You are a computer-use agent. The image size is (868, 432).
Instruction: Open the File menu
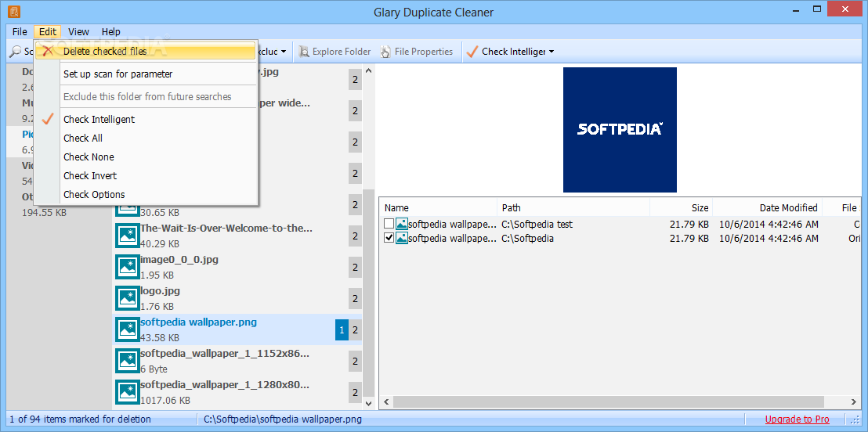coord(20,31)
